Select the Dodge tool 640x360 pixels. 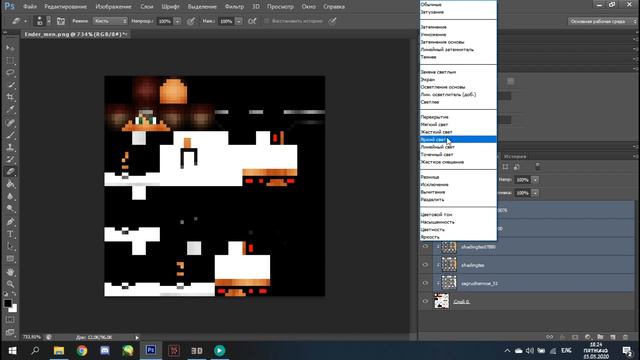pyautogui.click(x=10, y=208)
